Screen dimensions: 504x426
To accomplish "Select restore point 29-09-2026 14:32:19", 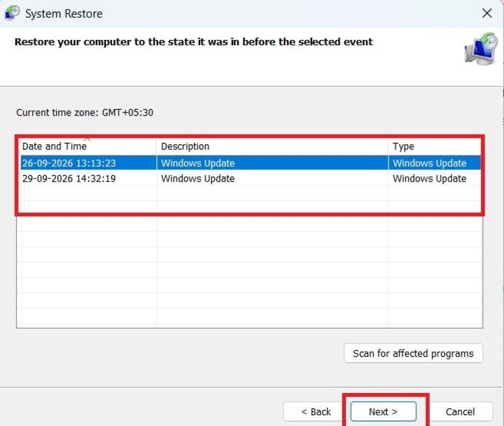I will click(251, 178).
